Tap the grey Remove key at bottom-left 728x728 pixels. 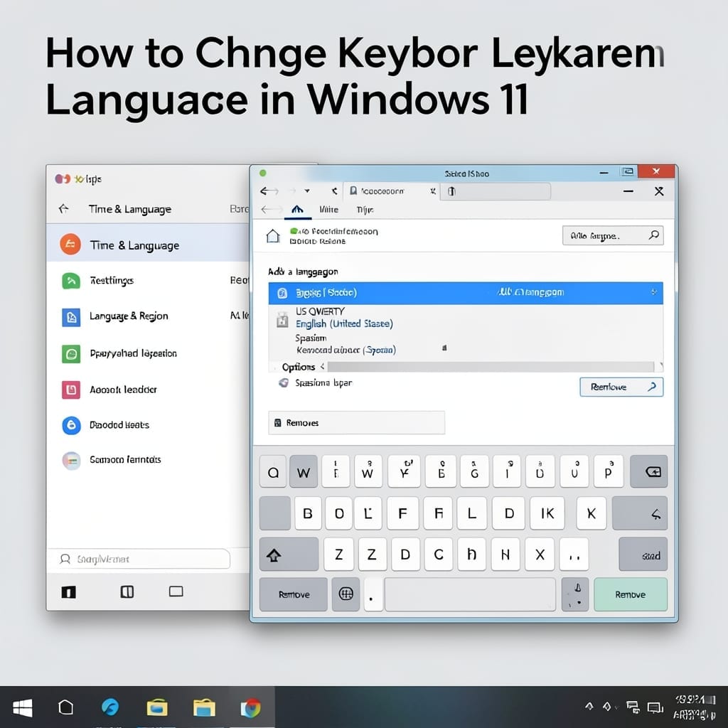[294, 595]
